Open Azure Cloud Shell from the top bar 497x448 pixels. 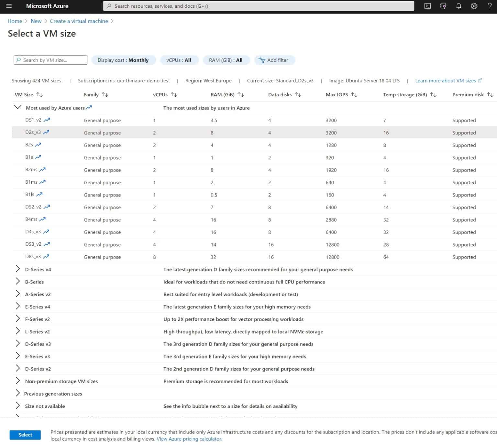pyautogui.click(x=428, y=6)
